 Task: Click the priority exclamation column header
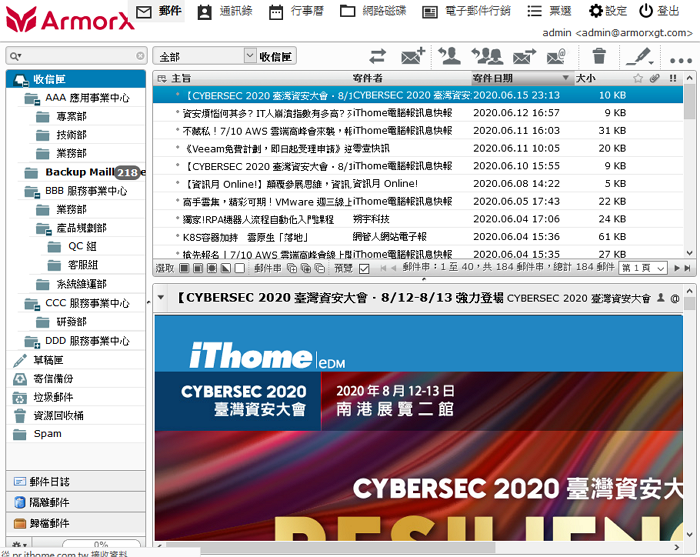click(673, 79)
